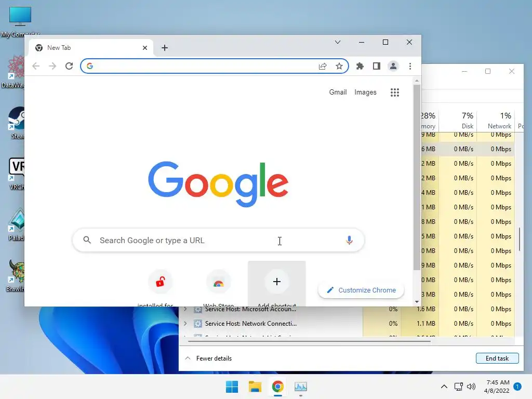This screenshot has height=399, width=532.
Task: Click the Chrome scrollbar down arrow
Action: click(x=417, y=302)
